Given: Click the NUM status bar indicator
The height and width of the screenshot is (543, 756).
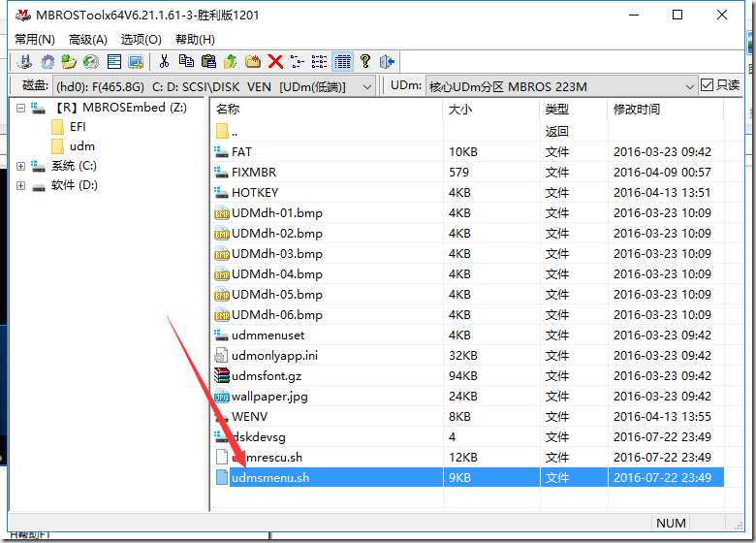Looking at the screenshot, I should tap(671, 523).
